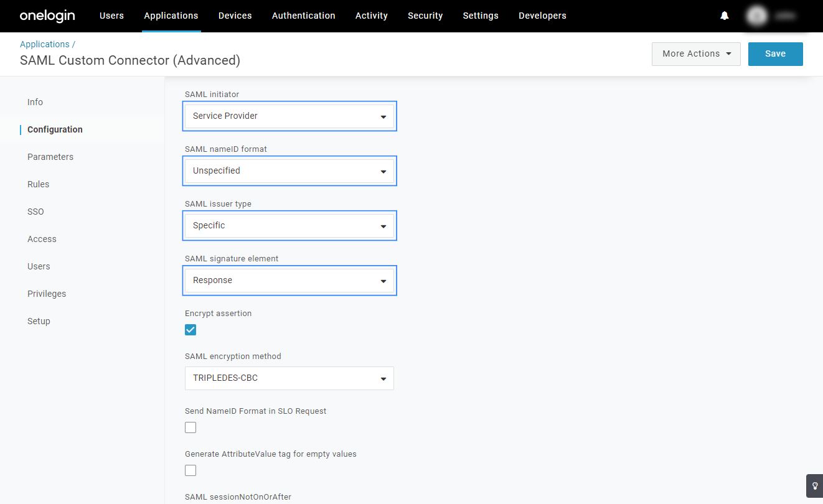The image size is (823, 504).
Task: Uncheck the Encrypt assertion checkbox
Action: pyautogui.click(x=190, y=330)
